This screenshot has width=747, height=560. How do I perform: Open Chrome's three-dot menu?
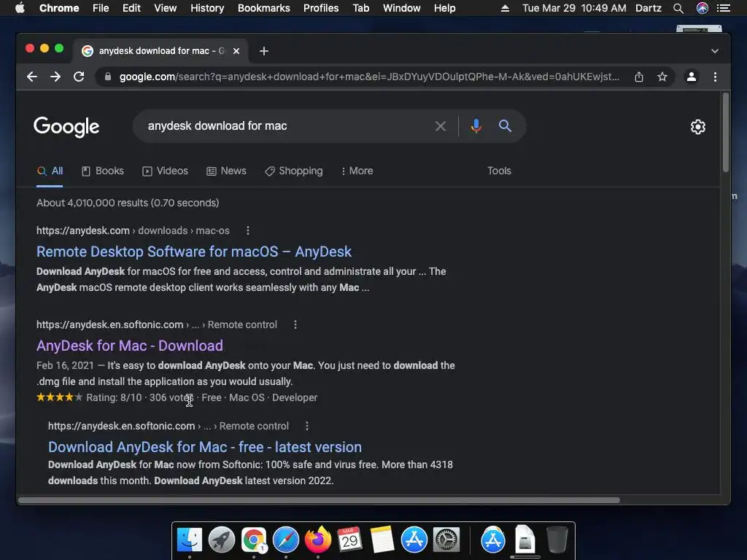tap(715, 77)
